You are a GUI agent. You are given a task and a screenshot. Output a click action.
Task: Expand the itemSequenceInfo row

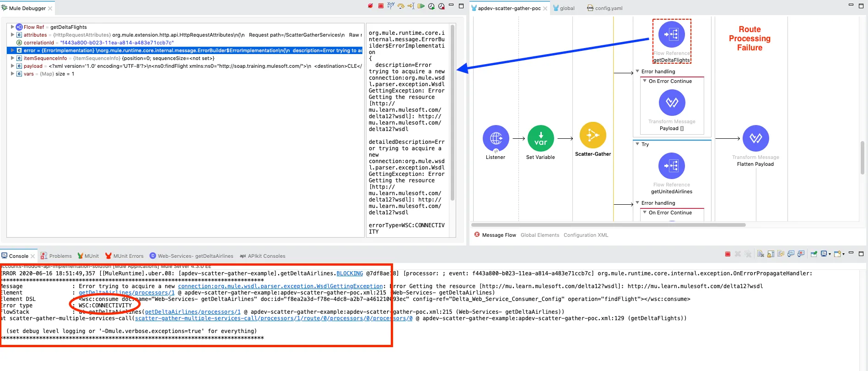tap(12, 58)
